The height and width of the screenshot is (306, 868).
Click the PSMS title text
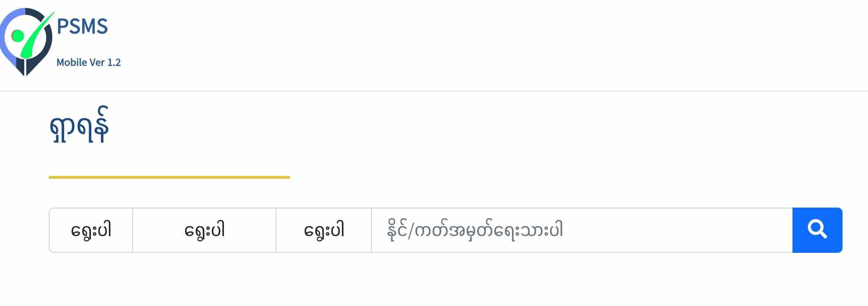pos(83,26)
